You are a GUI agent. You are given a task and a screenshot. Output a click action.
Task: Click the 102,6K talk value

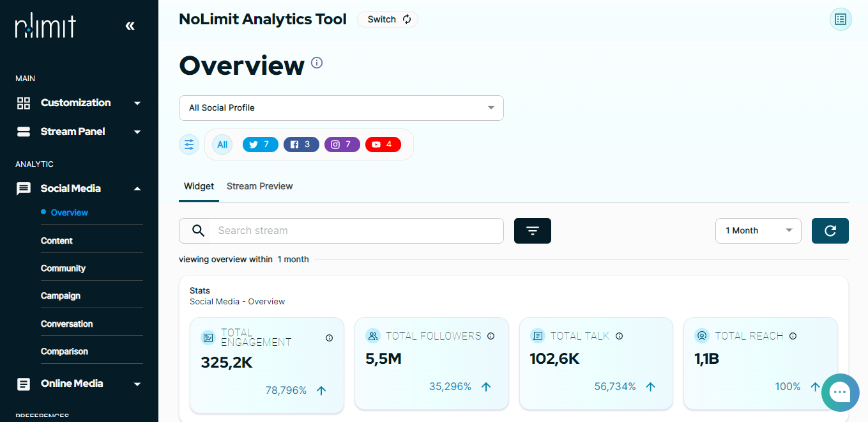tap(554, 359)
